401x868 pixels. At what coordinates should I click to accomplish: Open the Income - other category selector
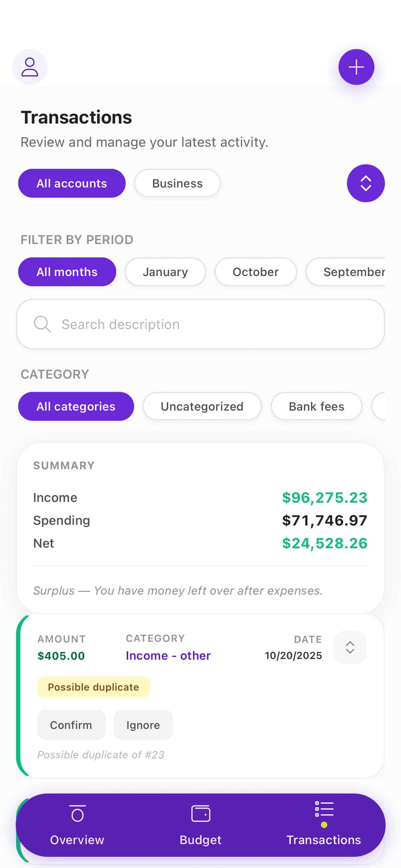click(168, 655)
